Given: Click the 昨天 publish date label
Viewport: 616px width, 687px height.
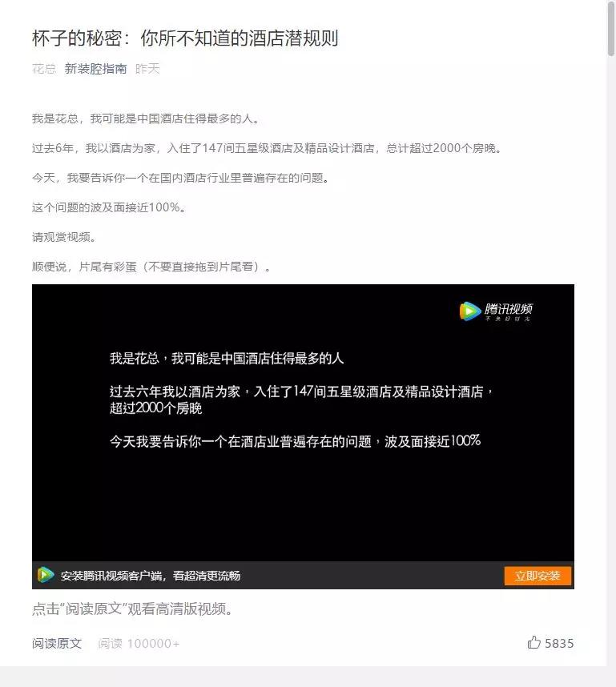Looking at the screenshot, I should [x=147, y=69].
